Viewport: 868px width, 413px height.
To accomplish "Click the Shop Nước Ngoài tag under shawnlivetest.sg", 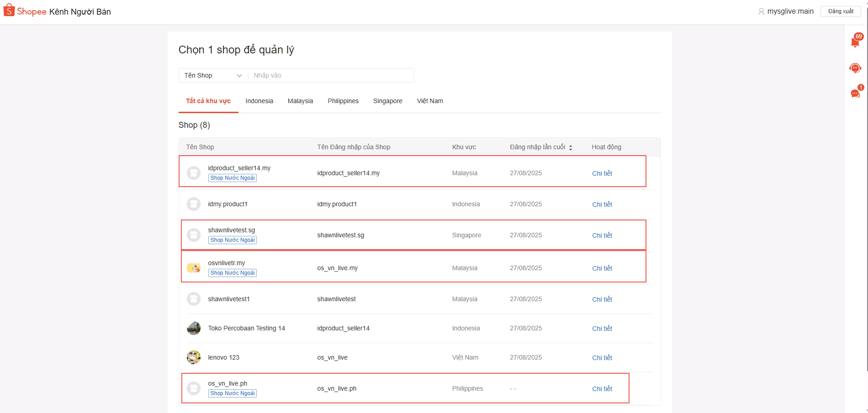I will coord(233,240).
